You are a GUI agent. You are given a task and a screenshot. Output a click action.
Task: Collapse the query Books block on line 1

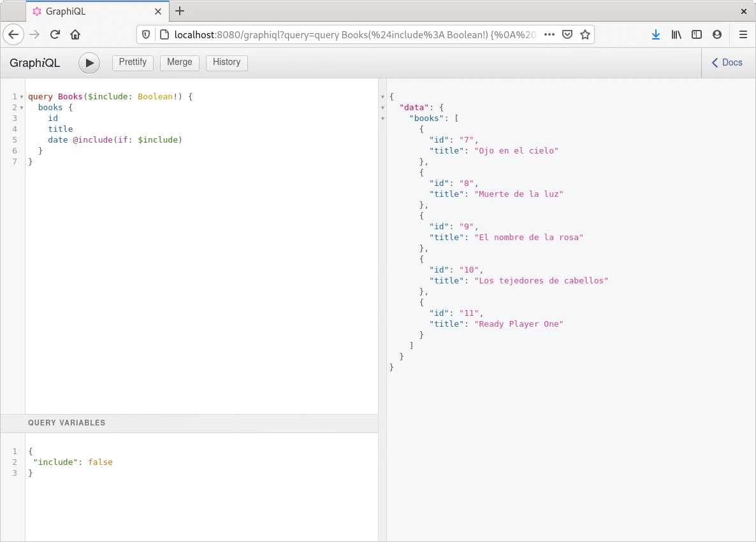point(22,97)
